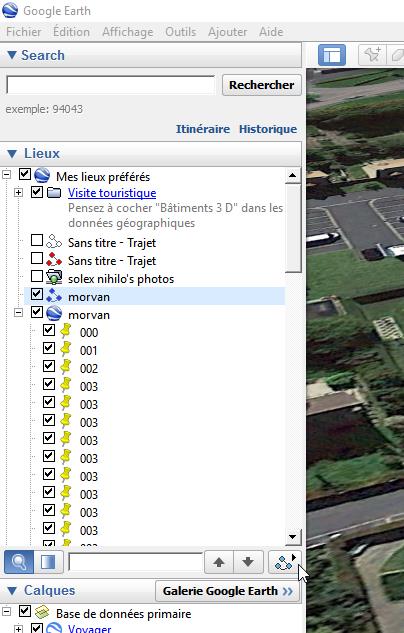The height and width of the screenshot is (633, 404).
Task: Click the yellow pushpin of 001
Action: click(x=65, y=350)
